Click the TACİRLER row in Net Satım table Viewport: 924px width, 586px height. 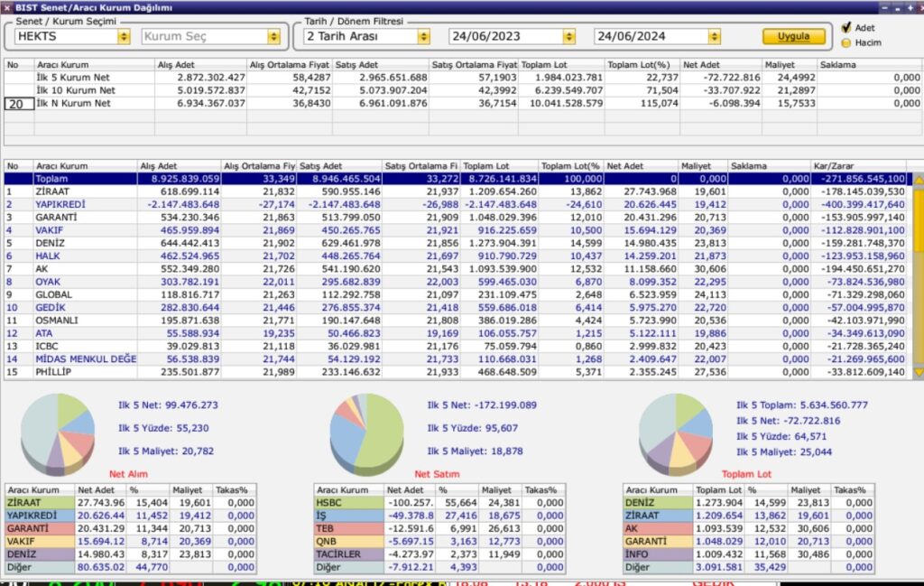click(439, 554)
